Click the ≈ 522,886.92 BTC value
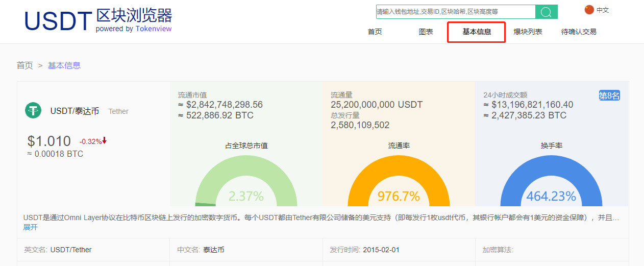The height and width of the screenshot is (266, 644). click(215, 115)
